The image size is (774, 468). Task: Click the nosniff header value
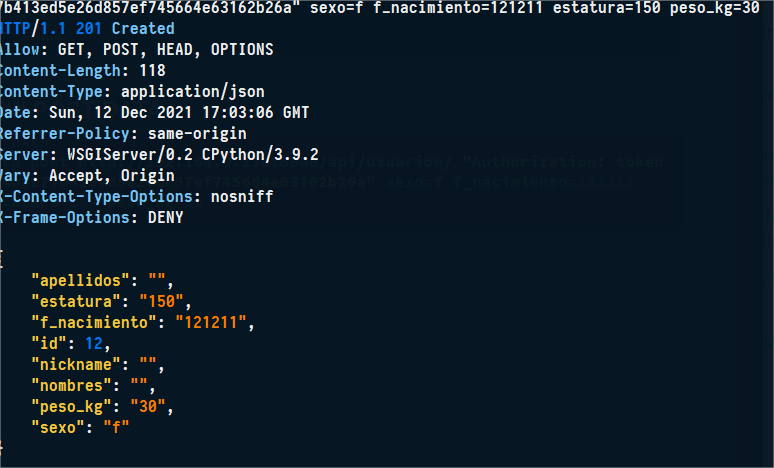238,196
